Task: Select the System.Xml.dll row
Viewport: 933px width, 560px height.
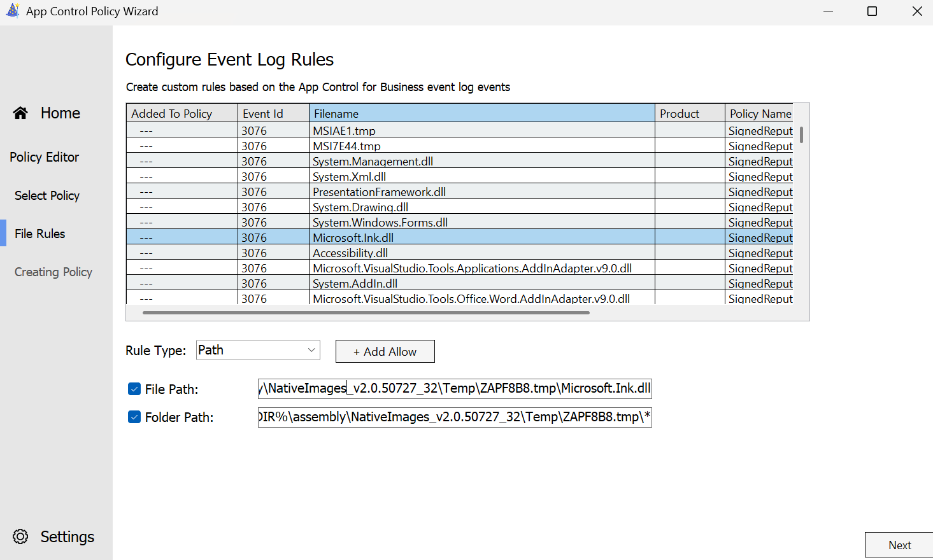Action: (460, 176)
